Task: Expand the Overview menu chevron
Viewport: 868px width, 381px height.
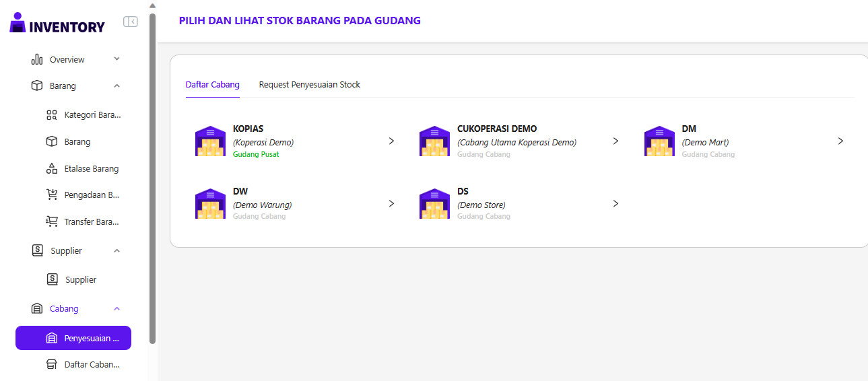Action: coord(116,59)
